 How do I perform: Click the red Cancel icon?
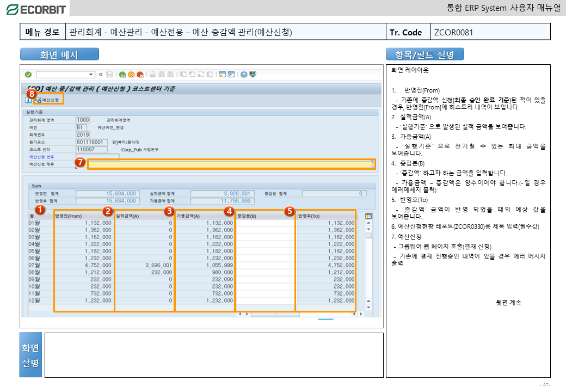(x=140, y=75)
